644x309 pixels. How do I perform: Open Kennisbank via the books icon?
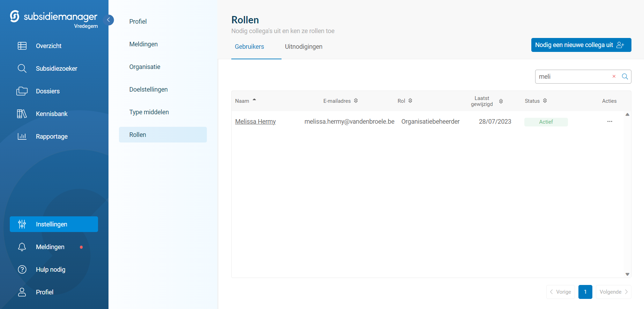tap(22, 114)
